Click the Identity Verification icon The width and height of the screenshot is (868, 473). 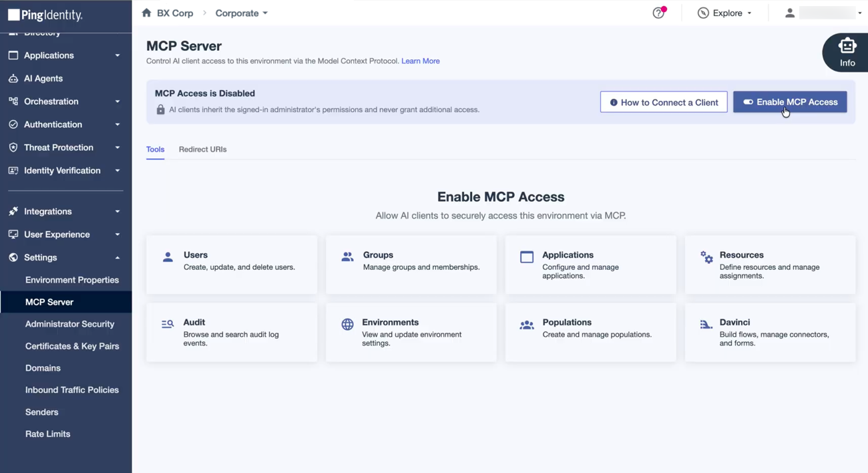[x=13, y=171]
